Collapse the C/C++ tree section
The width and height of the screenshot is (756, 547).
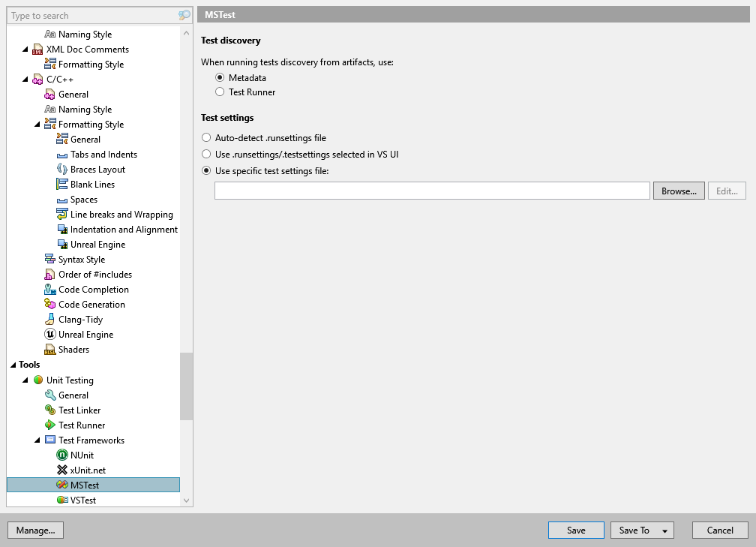[25, 79]
